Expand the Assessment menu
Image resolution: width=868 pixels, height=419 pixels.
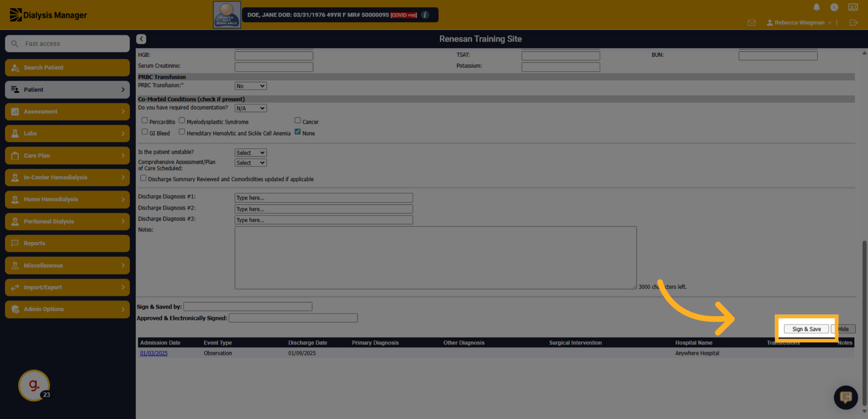tap(67, 111)
